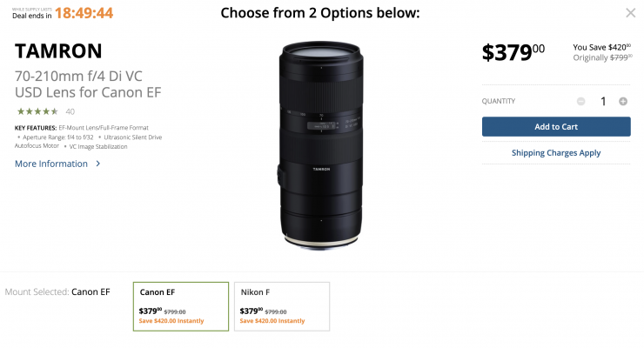Click the arrow beside More Information
This screenshot has width=644, height=348.
[98, 164]
